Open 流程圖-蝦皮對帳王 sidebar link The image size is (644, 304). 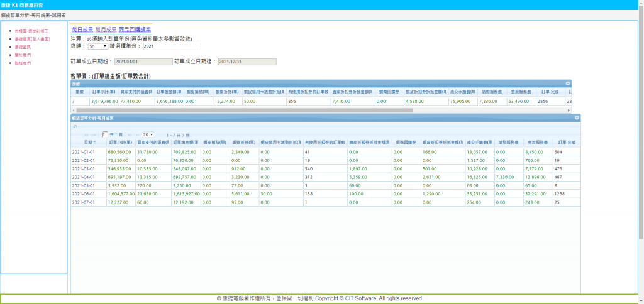click(31, 31)
